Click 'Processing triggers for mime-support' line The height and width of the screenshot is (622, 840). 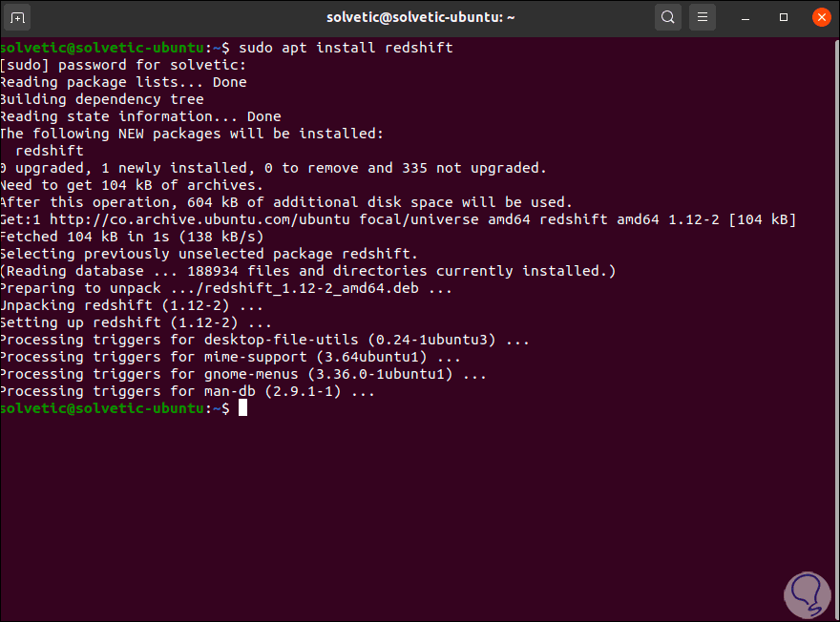click(230, 357)
